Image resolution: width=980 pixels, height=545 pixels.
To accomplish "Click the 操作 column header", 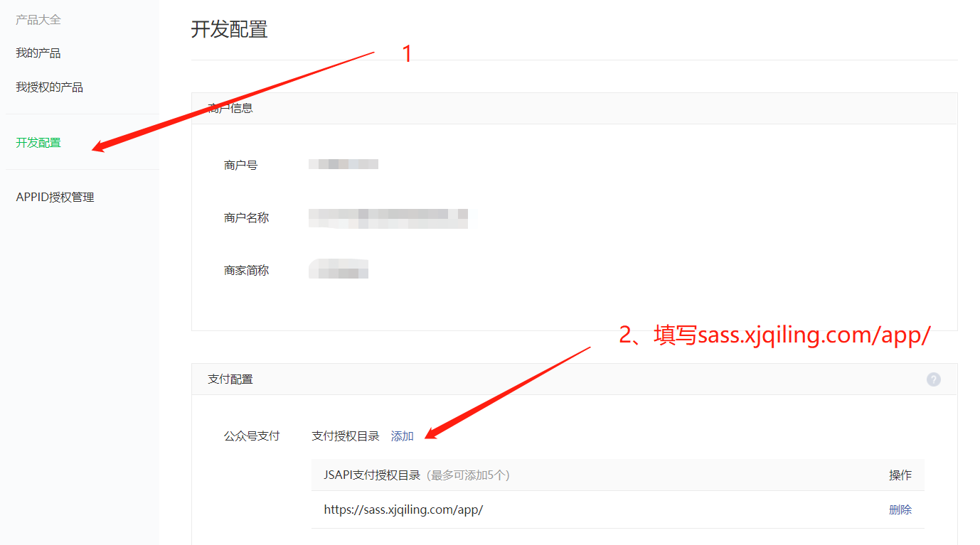I will coord(900,475).
